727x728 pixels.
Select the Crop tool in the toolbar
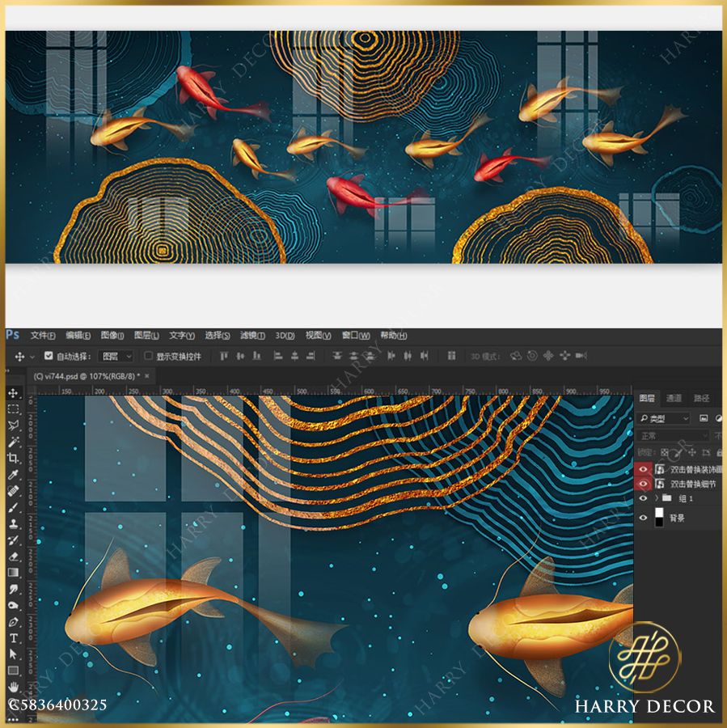coord(14,458)
